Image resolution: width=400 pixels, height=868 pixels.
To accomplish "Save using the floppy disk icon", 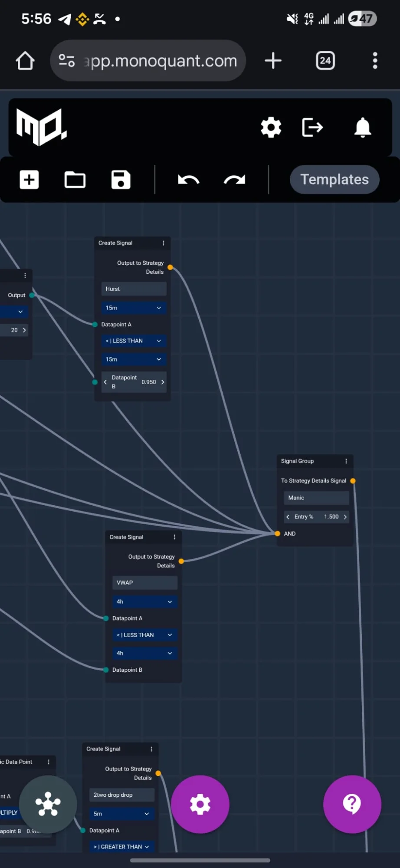I will coord(121,180).
